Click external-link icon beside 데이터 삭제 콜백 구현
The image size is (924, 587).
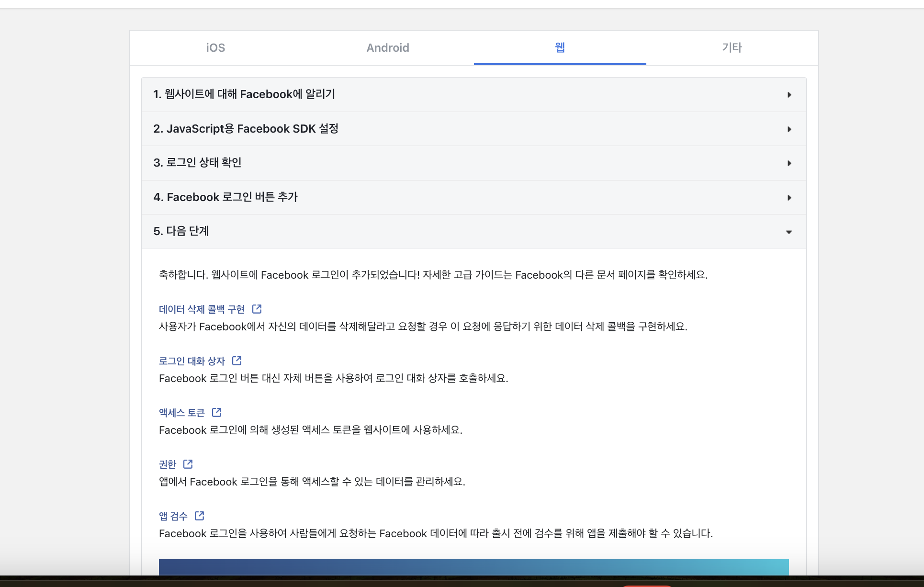point(257,309)
